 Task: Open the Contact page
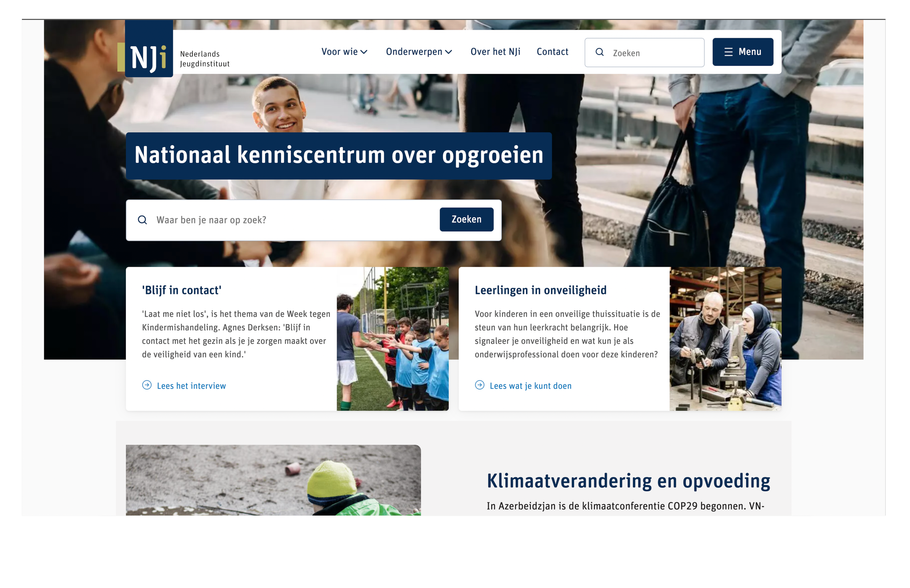click(x=552, y=52)
